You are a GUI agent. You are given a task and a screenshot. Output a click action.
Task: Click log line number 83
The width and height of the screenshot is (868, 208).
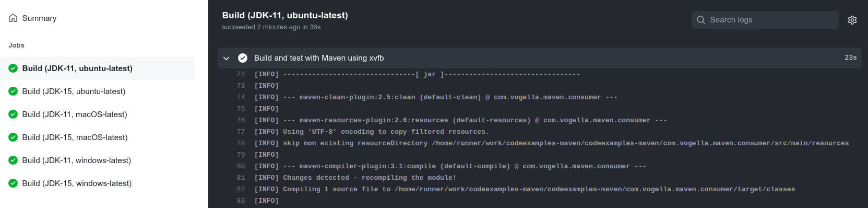point(241,201)
